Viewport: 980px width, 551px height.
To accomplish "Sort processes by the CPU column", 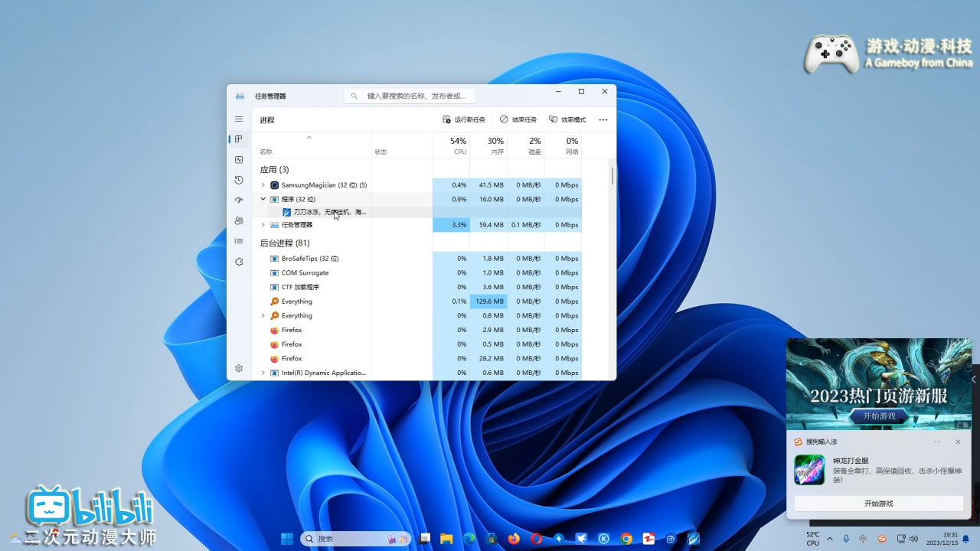I will pyautogui.click(x=458, y=145).
